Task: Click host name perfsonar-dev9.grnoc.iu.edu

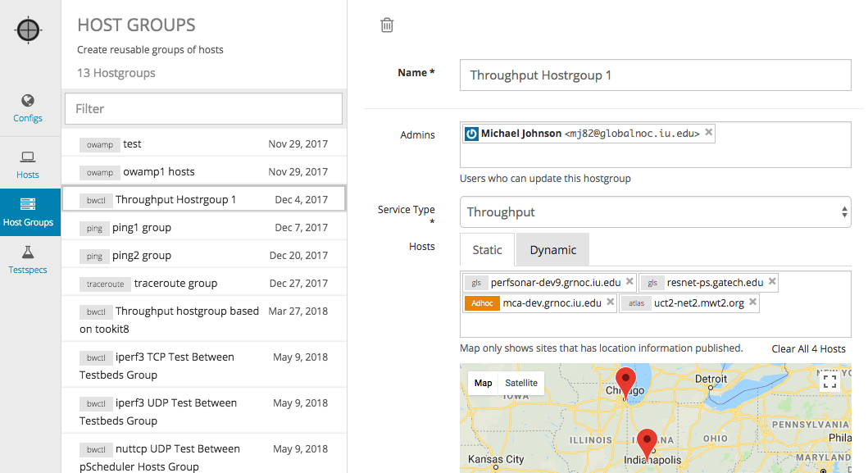Action: click(x=556, y=283)
